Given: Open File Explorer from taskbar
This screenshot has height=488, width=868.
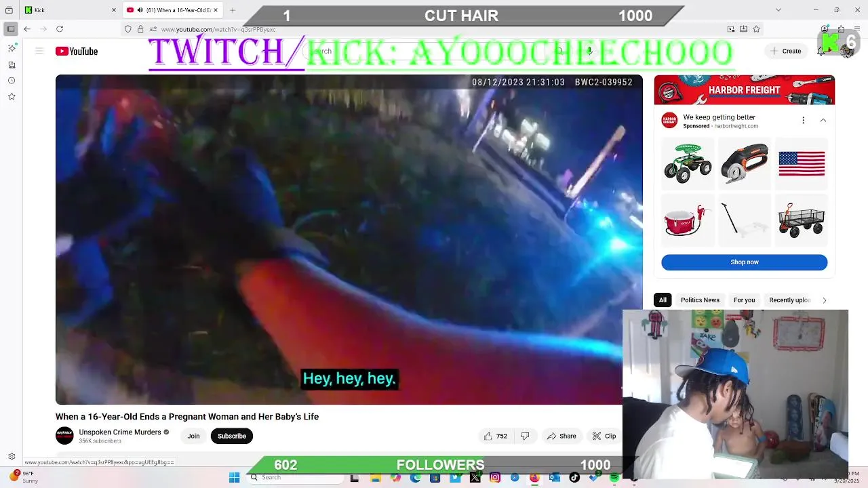Looking at the screenshot, I should click(x=376, y=478).
